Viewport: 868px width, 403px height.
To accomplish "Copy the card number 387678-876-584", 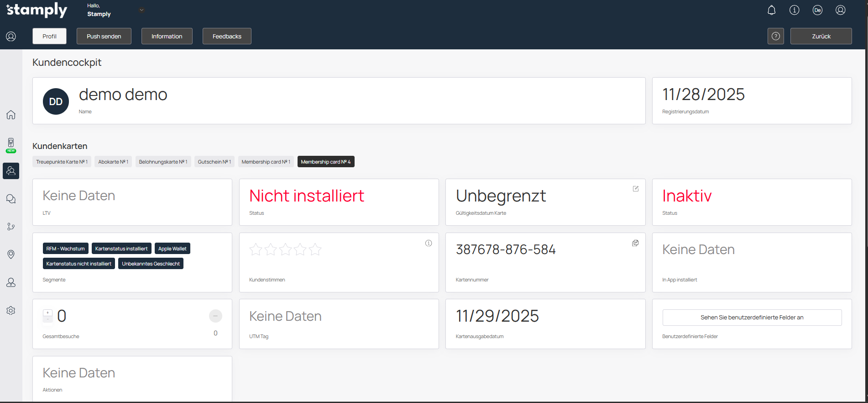I will (x=635, y=243).
